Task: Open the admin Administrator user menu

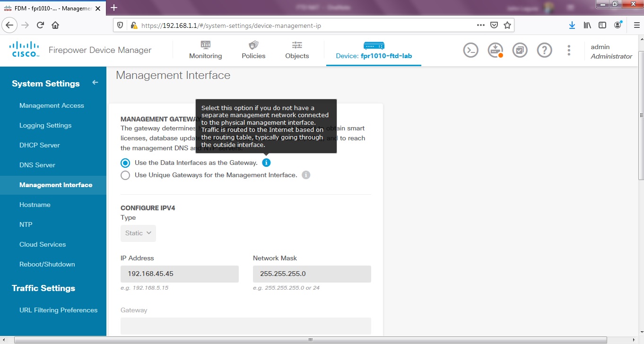Action: click(x=611, y=51)
